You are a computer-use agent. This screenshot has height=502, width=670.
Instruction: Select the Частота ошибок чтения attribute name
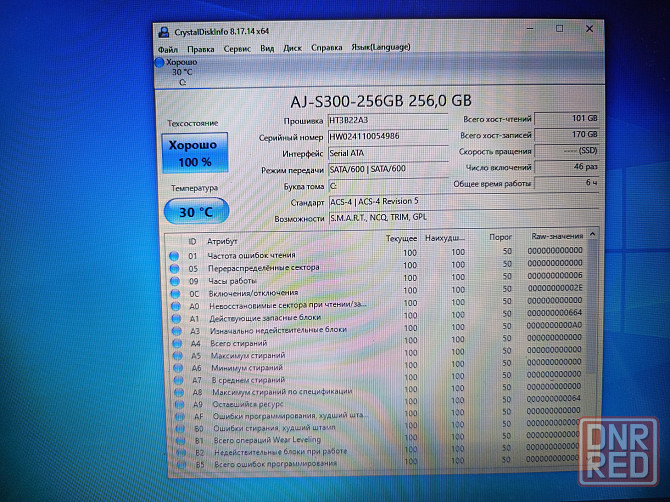[251, 255]
